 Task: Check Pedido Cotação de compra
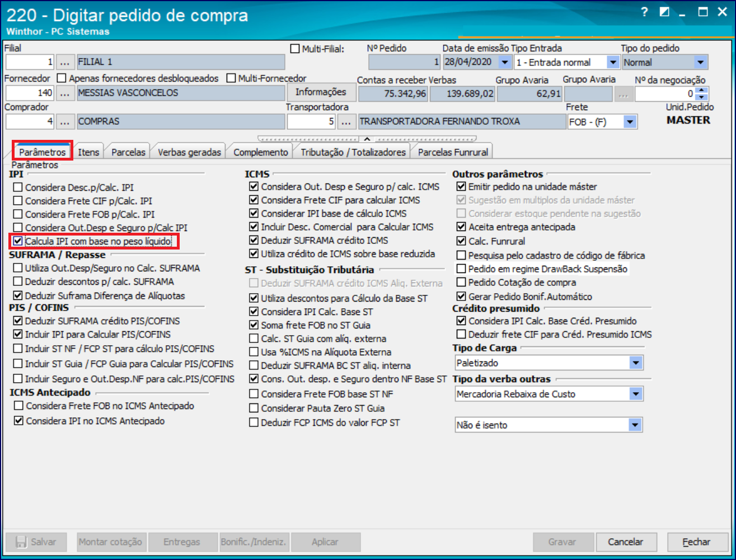(x=461, y=283)
